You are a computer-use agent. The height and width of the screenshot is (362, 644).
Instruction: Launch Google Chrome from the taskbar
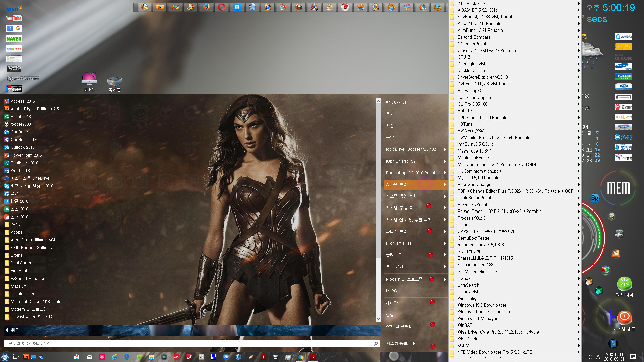click(301, 357)
